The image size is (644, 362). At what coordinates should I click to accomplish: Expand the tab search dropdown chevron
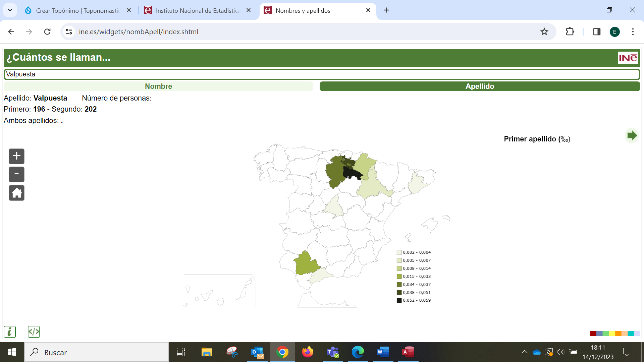[x=10, y=10]
